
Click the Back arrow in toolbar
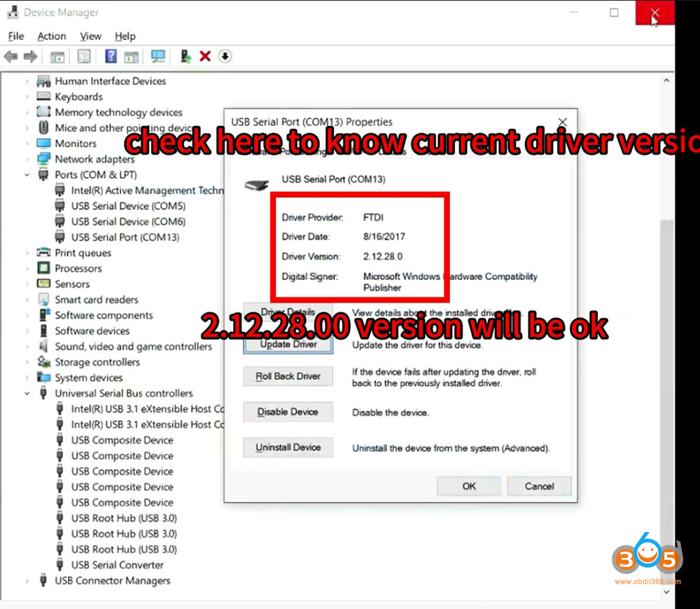pyautogui.click(x=10, y=57)
